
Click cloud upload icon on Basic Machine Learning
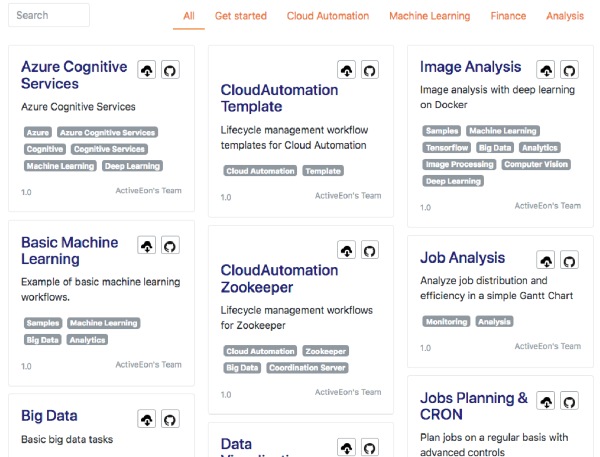147,246
